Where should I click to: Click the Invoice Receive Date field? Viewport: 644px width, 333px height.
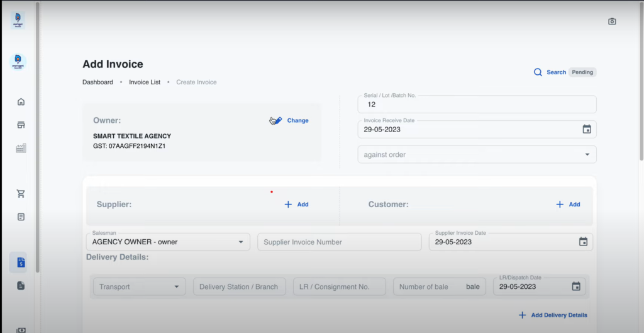coord(477,130)
